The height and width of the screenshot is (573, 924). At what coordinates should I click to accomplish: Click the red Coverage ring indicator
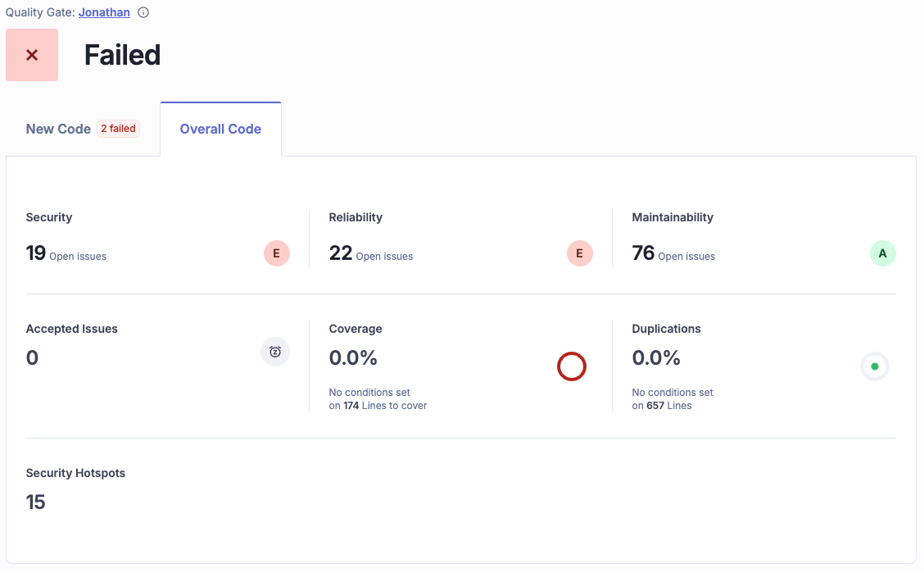point(572,366)
